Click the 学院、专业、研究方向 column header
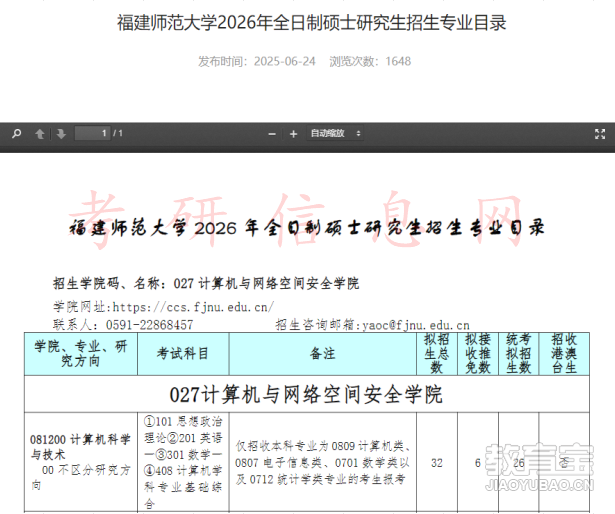Image resolution: width=615 pixels, height=514 pixels. pos(81,354)
